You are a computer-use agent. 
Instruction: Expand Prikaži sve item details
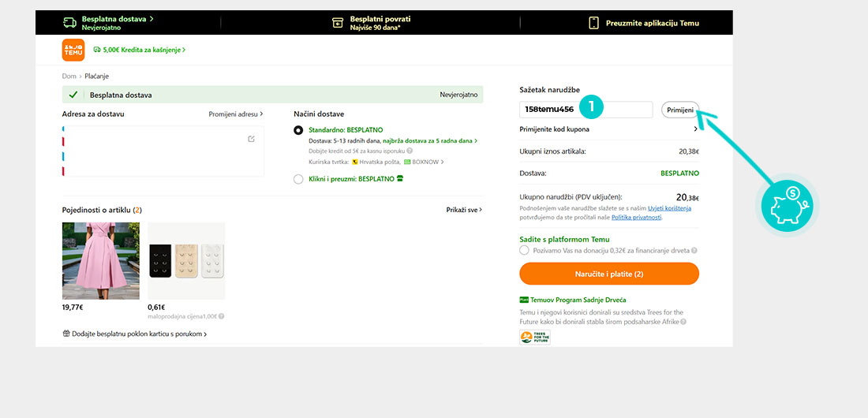coord(464,210)
